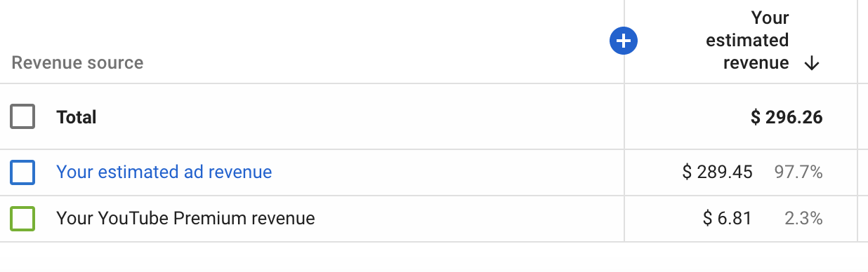Click the $ 296.26 total amount
The height and width of the screenshot is (272, 868).
(787, 117)
